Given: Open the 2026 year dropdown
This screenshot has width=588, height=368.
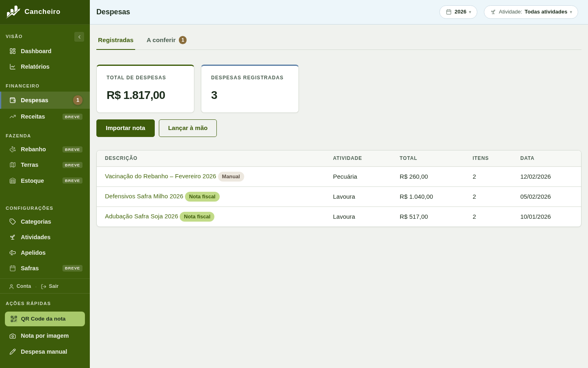Looking at the screenshot, I should coord(458,12).
